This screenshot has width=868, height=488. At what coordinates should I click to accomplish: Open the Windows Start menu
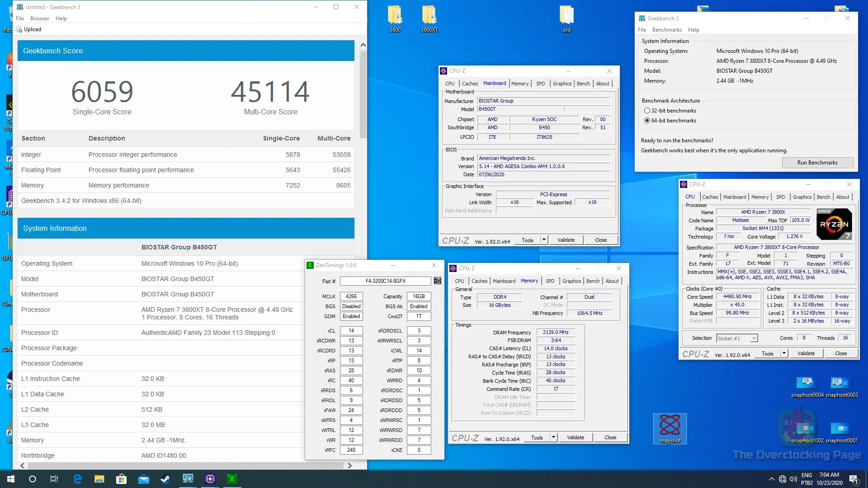click(11, 479)
